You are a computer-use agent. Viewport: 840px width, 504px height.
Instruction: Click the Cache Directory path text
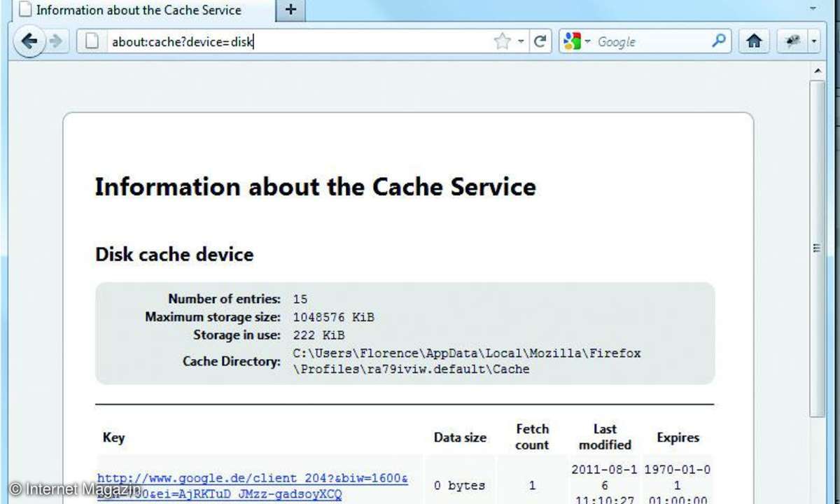tap(467, 361)
